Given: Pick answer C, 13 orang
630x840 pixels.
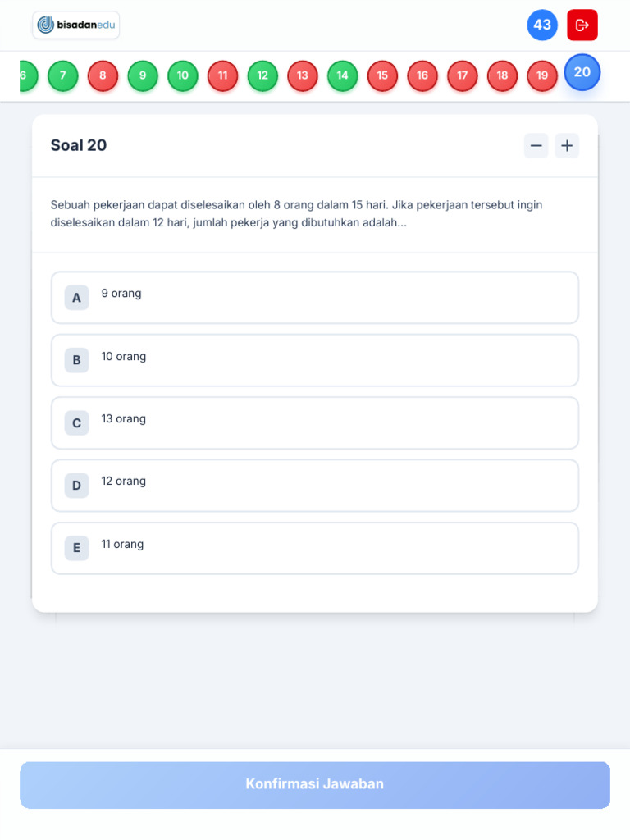Looking at the screenshot, I should 315,423.
